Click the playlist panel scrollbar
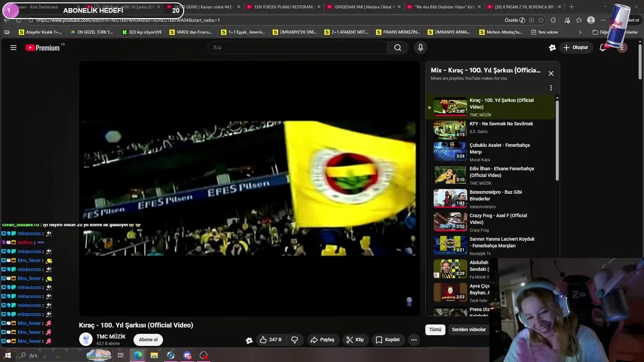 557,141
